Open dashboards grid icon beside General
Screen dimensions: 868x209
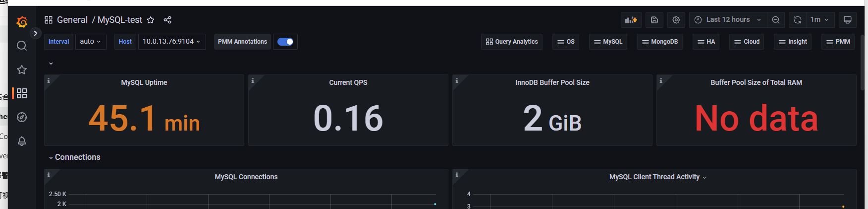click(x=49, y=20)
